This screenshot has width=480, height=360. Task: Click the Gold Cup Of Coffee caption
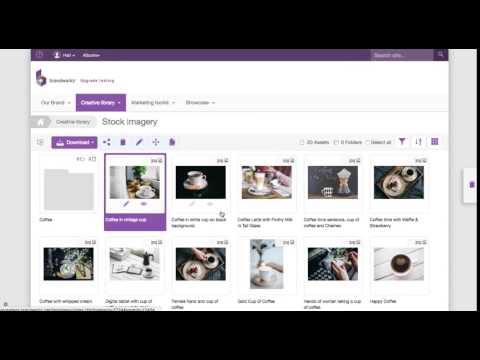tap(256, 301)
